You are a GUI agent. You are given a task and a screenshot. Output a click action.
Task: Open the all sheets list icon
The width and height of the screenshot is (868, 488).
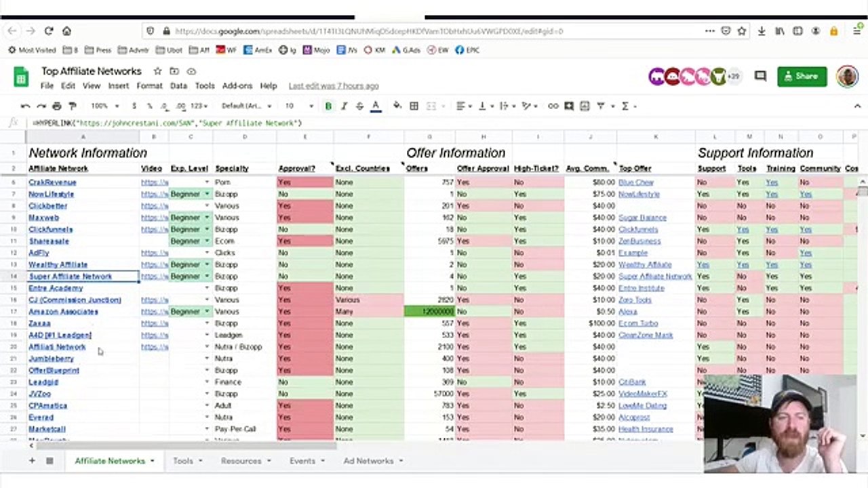point(50,461)
